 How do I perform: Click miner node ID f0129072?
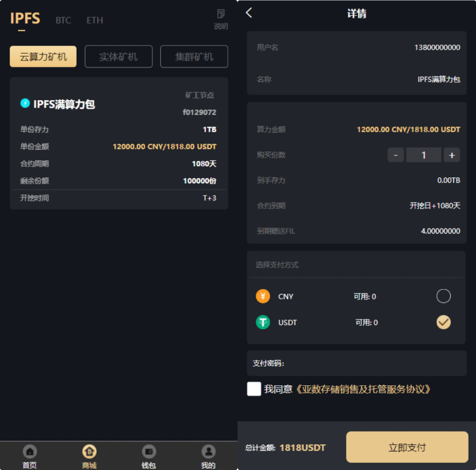coord(200,112)
